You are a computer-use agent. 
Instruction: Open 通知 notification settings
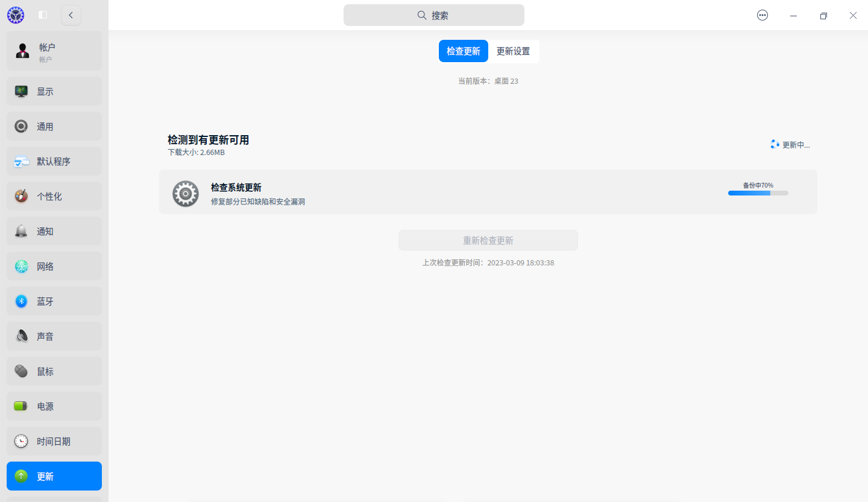pyautogui.click(x=54, y=231)
